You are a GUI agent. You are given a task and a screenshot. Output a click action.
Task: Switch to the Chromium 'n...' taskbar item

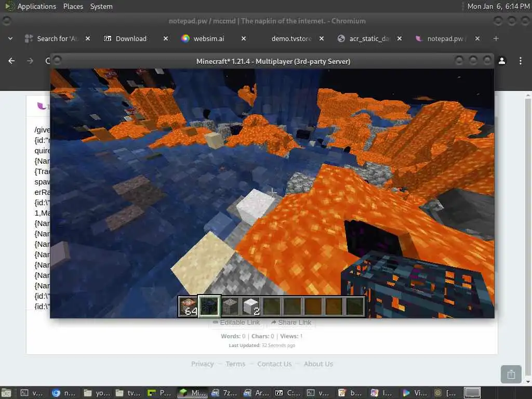64,393
